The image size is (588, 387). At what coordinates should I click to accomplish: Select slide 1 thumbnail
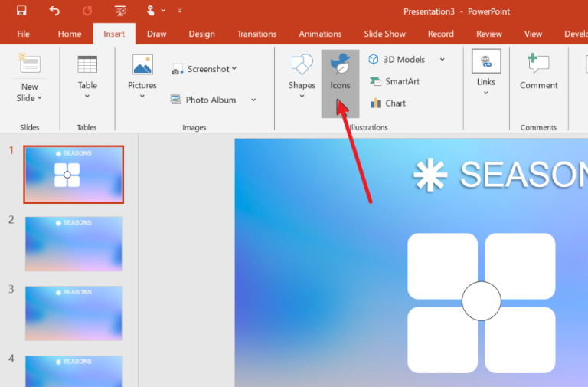pos(73,175)
